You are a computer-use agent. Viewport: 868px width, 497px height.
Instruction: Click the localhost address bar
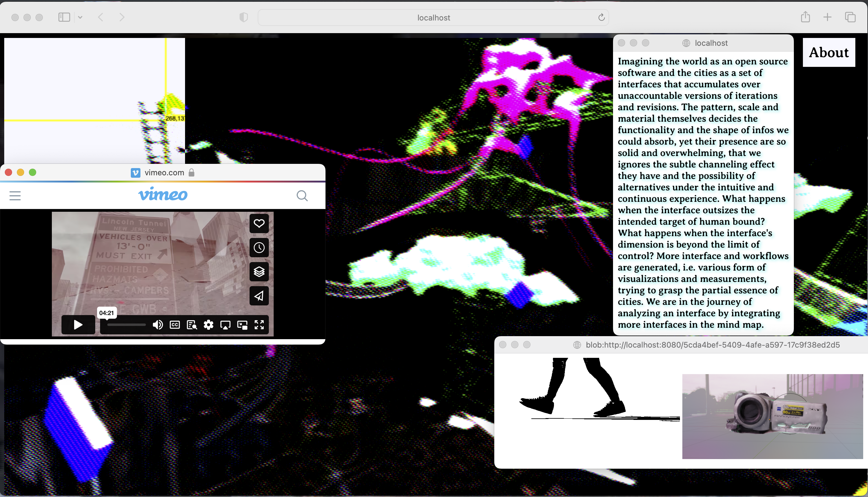point(433,17)
